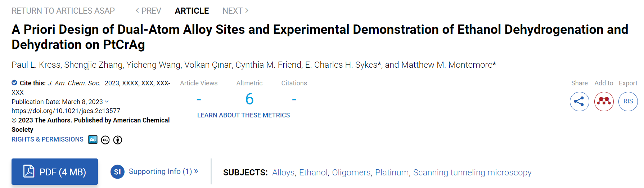Open the Rights & Permissions link
This screenshot has height=188, width=644.
click(x=48, y=139)
